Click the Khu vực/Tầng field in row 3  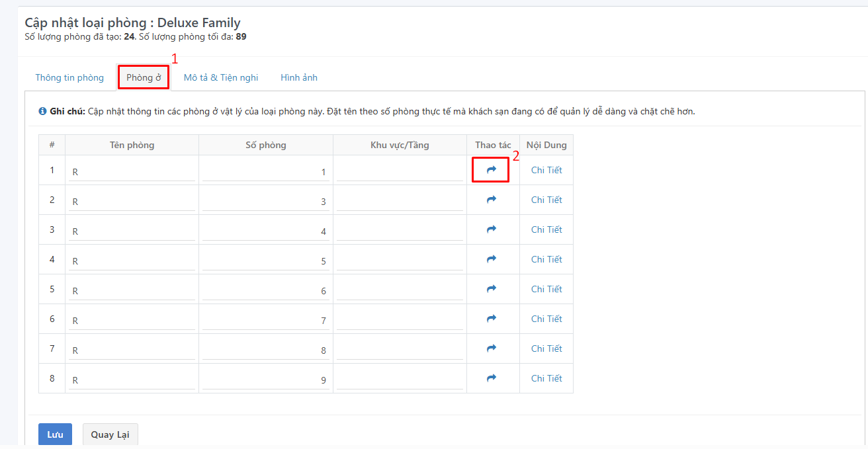[400, 231]
